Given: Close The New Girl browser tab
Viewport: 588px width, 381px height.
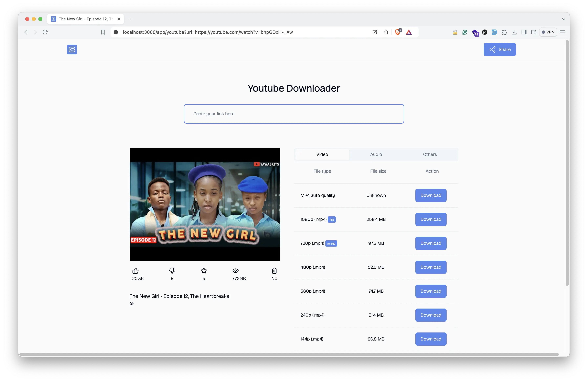Looking at the screenshot, I should click(119, 19).
